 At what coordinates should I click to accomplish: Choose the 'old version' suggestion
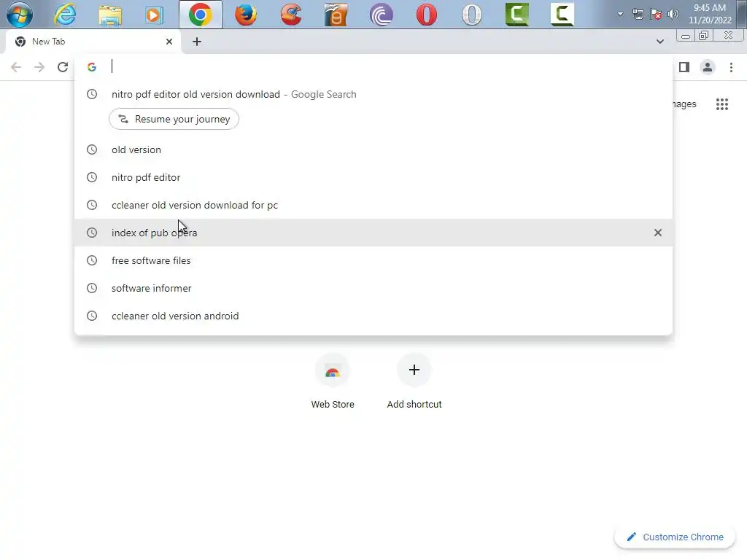pos(373,149)
